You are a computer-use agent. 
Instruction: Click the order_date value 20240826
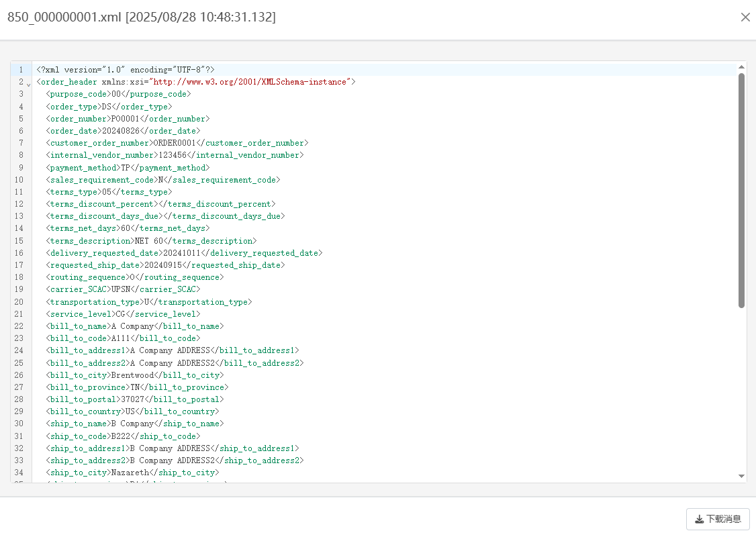[121, 131]
